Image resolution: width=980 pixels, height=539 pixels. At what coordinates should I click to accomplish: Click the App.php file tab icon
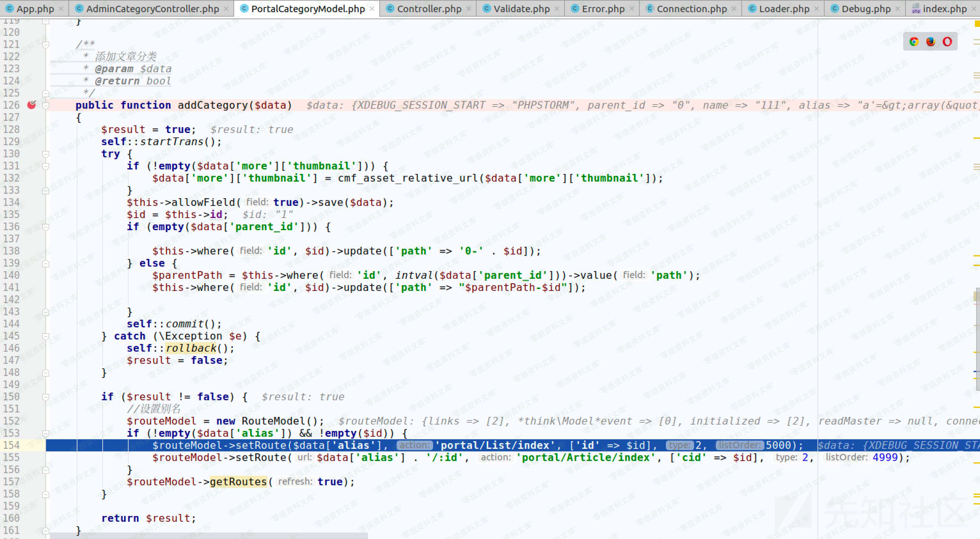tap(10, 8)
